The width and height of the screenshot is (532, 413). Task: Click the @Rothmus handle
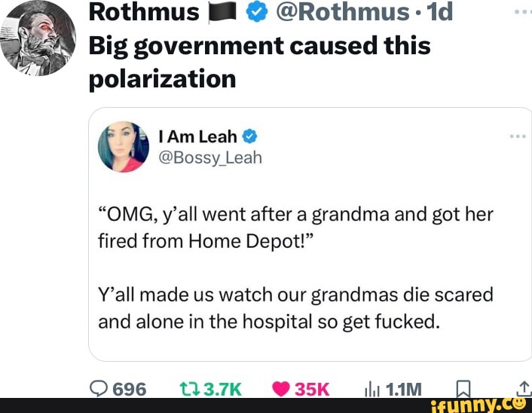[343, 12]
